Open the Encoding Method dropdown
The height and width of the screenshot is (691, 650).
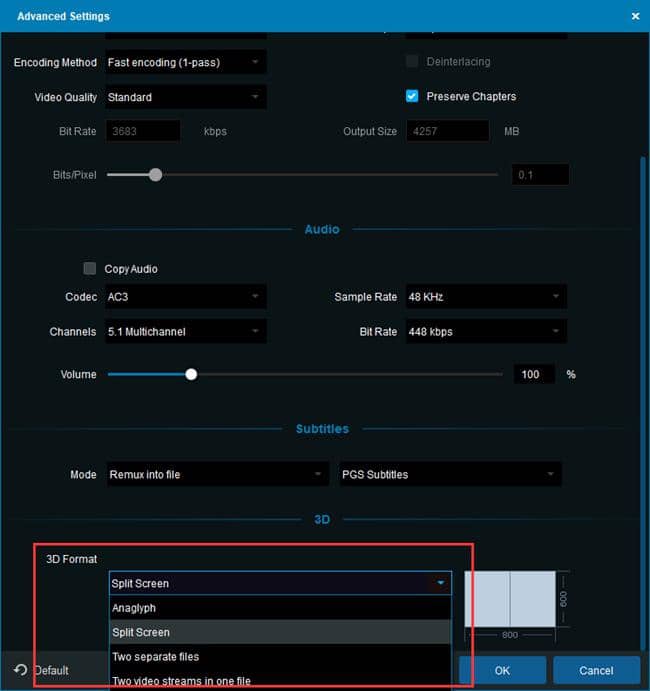(x=186, y=62)
